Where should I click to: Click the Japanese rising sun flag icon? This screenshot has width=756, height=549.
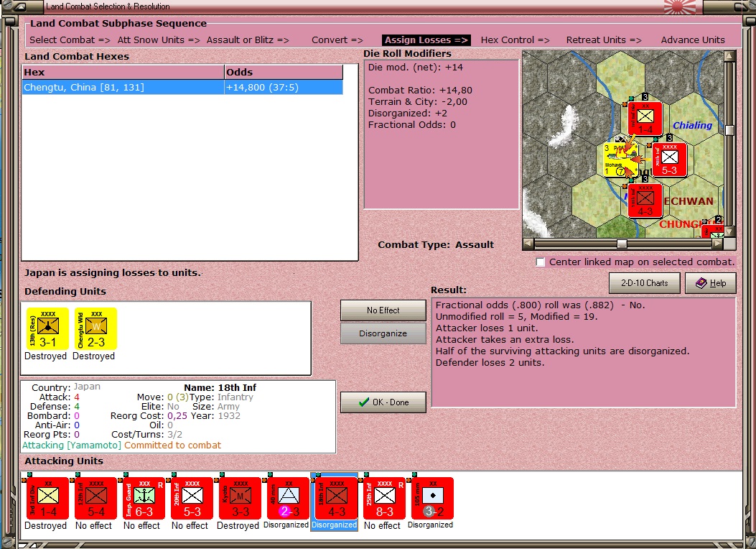(679, 6)
